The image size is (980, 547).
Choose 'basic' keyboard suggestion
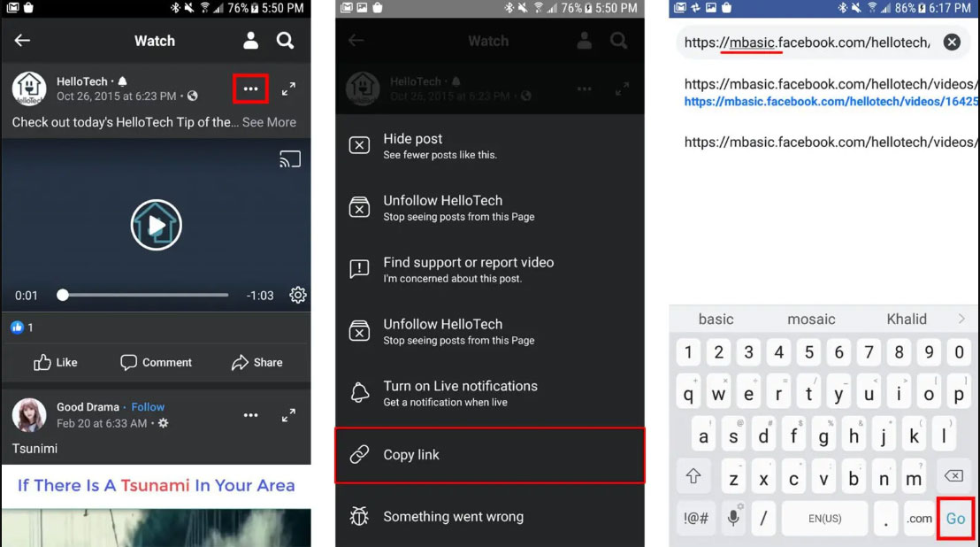716,320
